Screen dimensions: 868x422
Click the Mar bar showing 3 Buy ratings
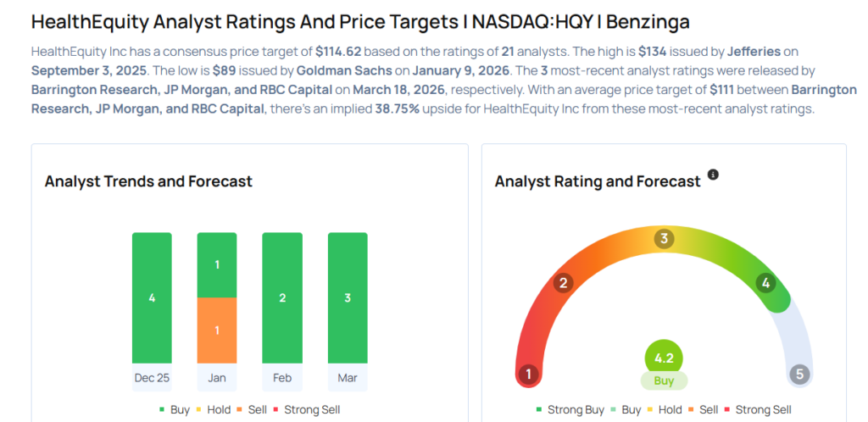pyautogui.click(x=348, y=297)
